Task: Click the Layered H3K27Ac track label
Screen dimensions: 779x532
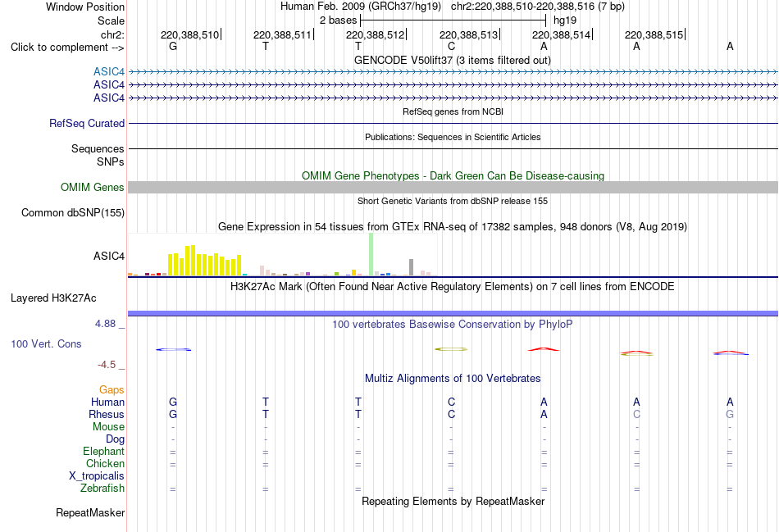Action: point(53,298)
